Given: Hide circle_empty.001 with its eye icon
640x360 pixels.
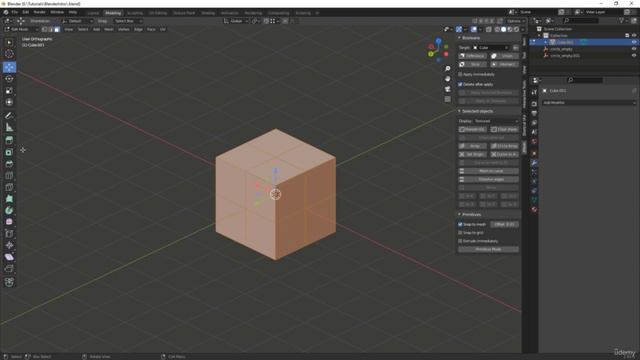Looking at the screenshot, I should point(634,56).
